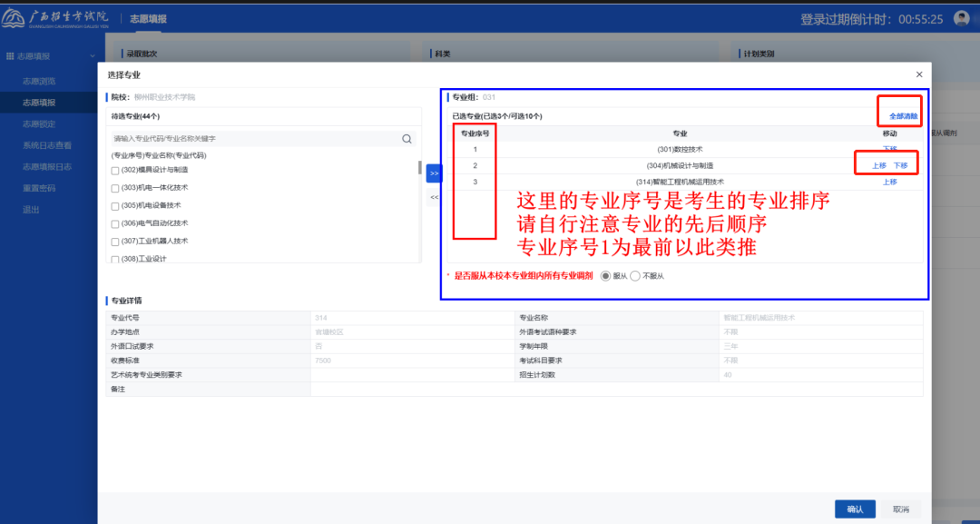Move (304)机械设计与制造 up with 上移

[x=878, y=165]
